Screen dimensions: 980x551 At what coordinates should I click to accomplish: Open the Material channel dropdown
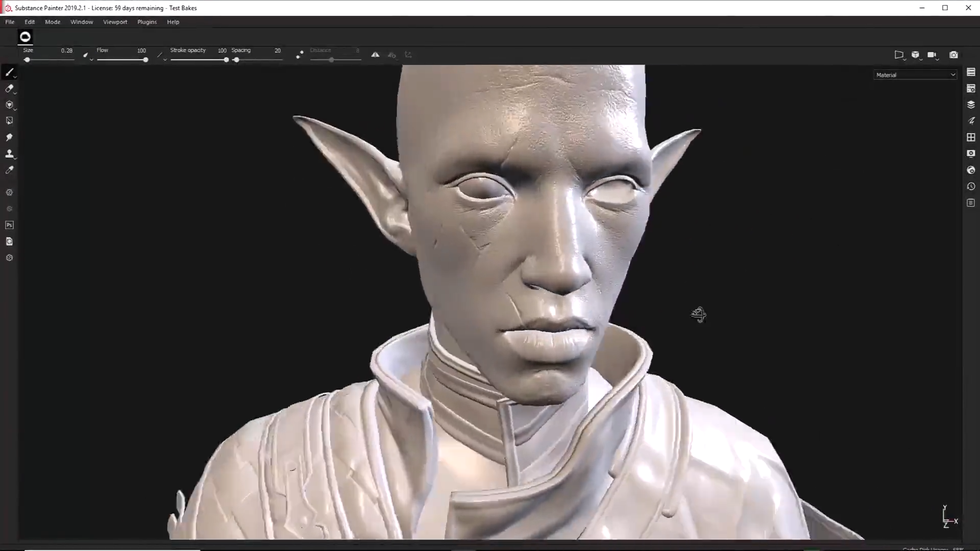pos(915,75)
